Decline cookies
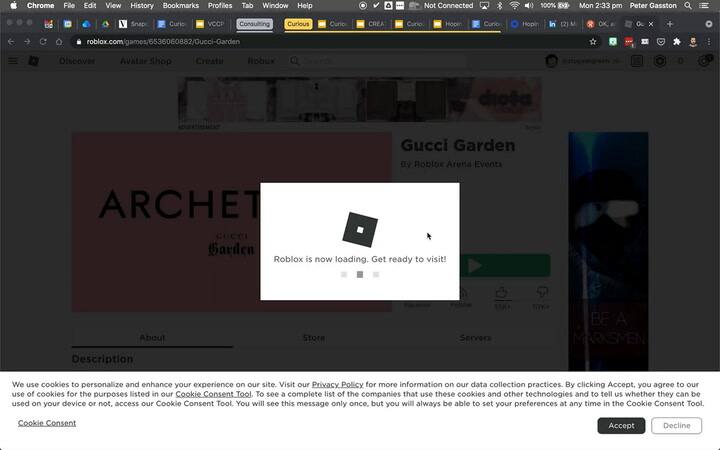The width and height of the screenshot is (720, 450). click(x=676, y=426)
